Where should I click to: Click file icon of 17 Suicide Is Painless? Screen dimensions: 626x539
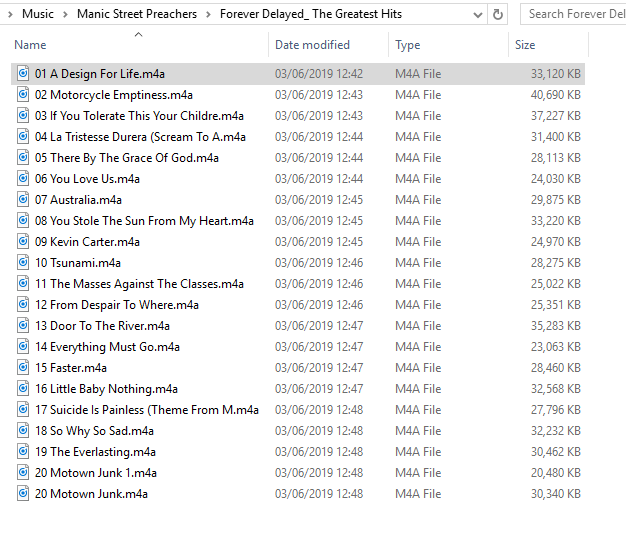(23, 410)
